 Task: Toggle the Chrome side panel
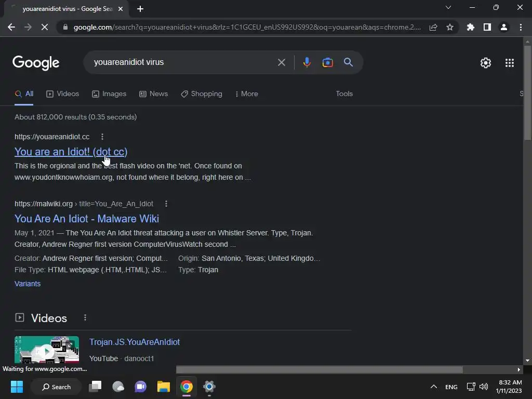487,27
